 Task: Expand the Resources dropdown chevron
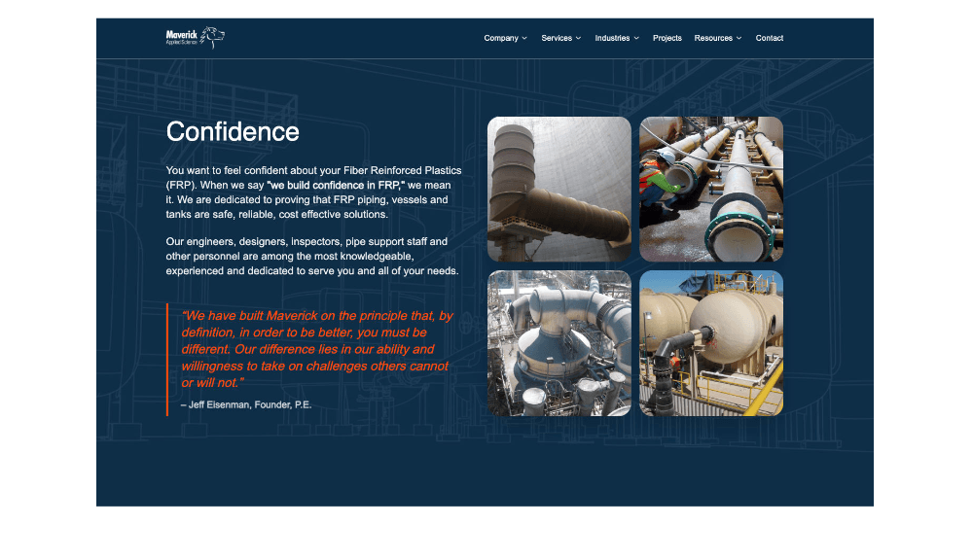pyautogui.click(x=739, y=39)
